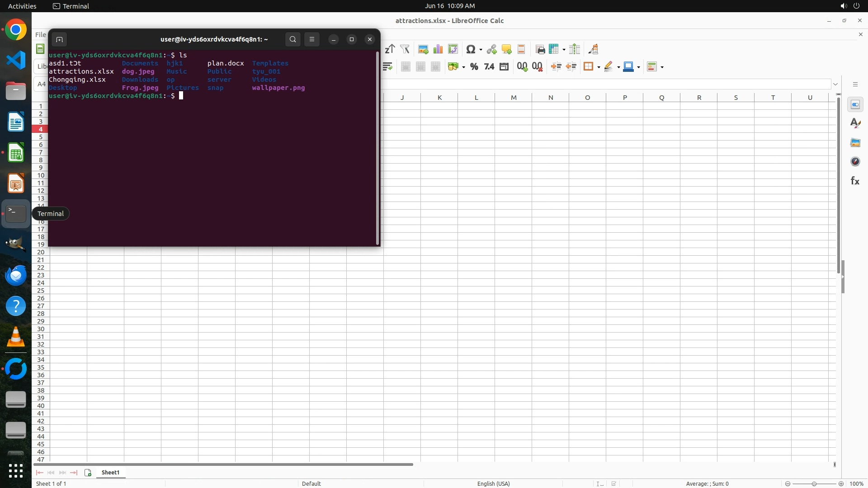Open the conditional formatting dropdown arrow
The image size is (868, 488).
(662, 67)
